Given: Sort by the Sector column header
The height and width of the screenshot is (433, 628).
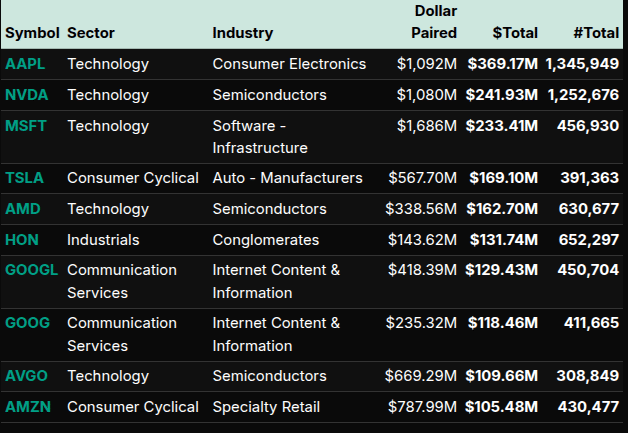Looking at the screenshot, I should (x=90, y=33).
